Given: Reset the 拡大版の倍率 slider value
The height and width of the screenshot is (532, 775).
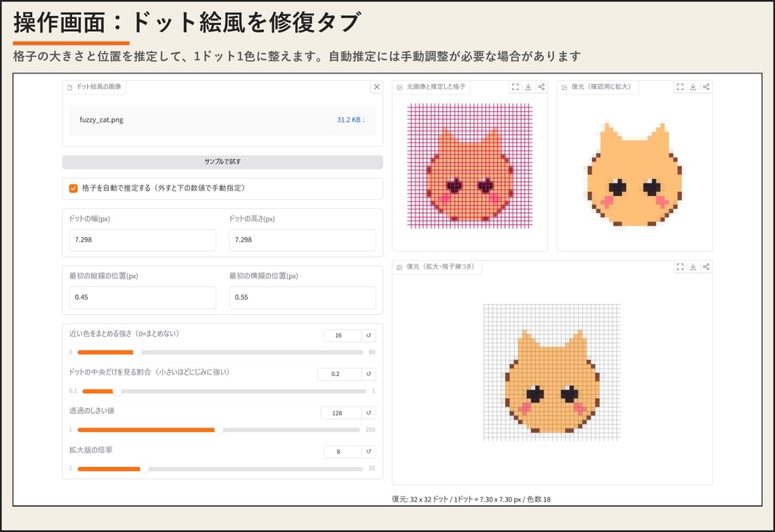Looking at the screenshot, I should coord(369,452).
